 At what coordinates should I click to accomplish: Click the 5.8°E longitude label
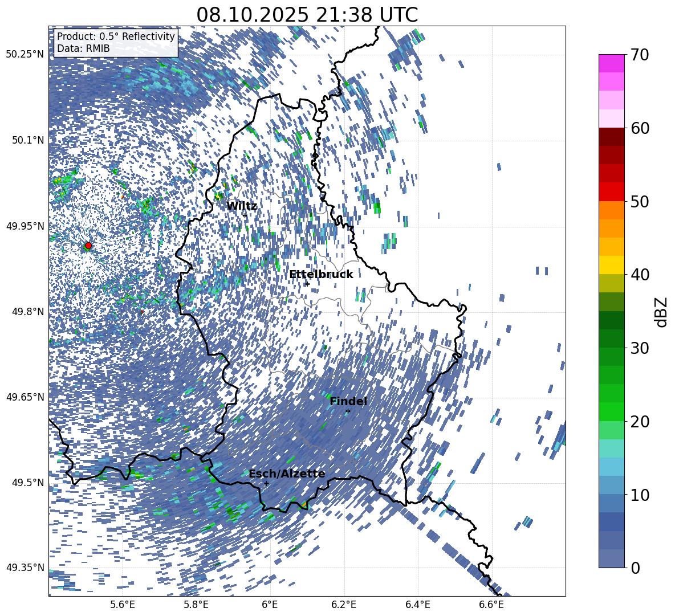point(196,605)
